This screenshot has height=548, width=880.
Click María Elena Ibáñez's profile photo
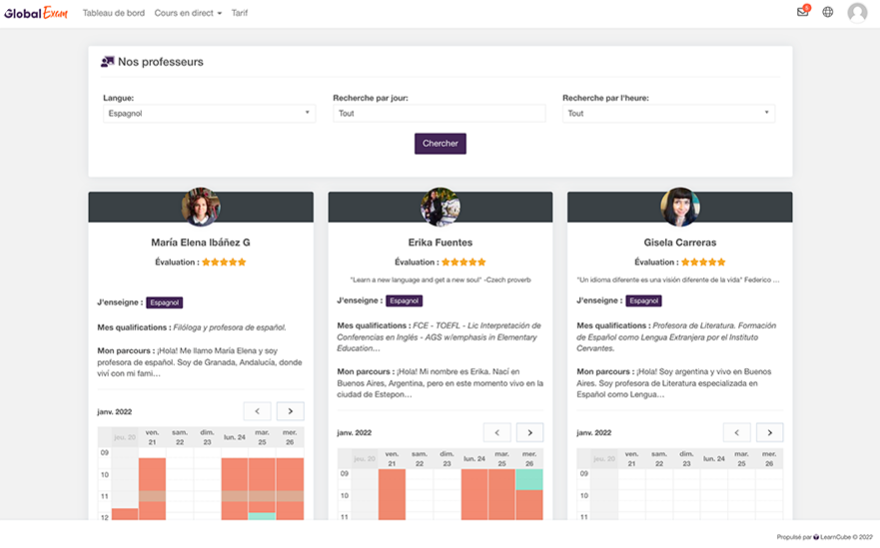(201, 207)
